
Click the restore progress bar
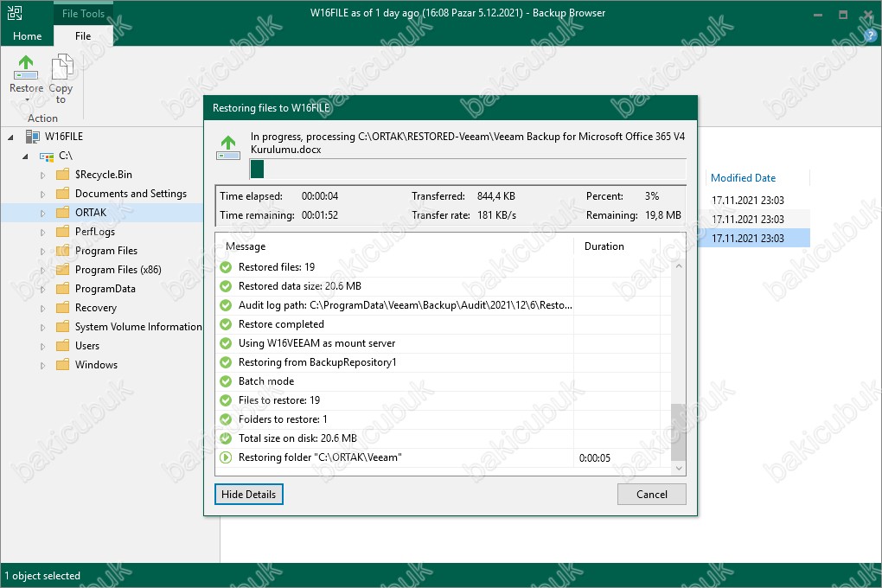[468, 169]
